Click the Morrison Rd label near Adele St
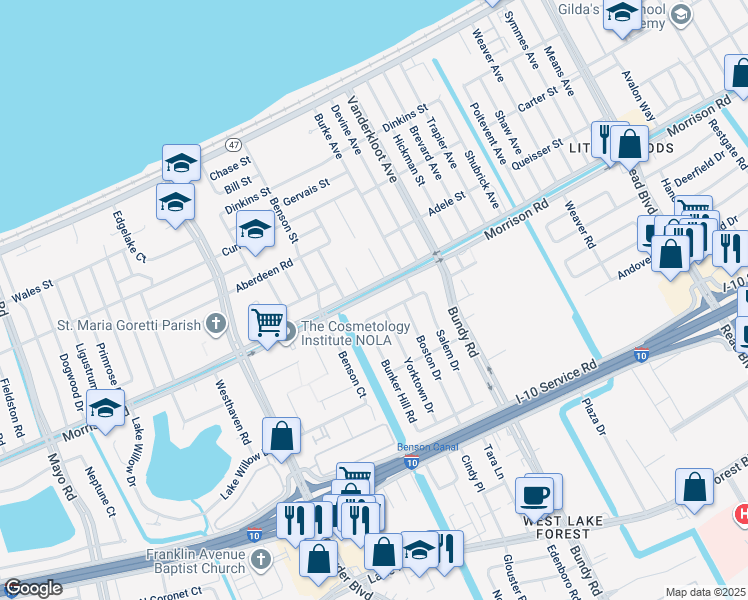Viewport: 748px width, 600px height. tap(517, 220)
